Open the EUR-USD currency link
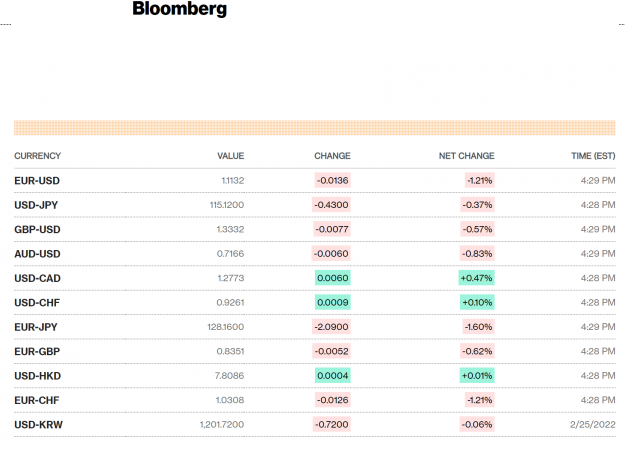The image size is (625, 449). (37, 181)
